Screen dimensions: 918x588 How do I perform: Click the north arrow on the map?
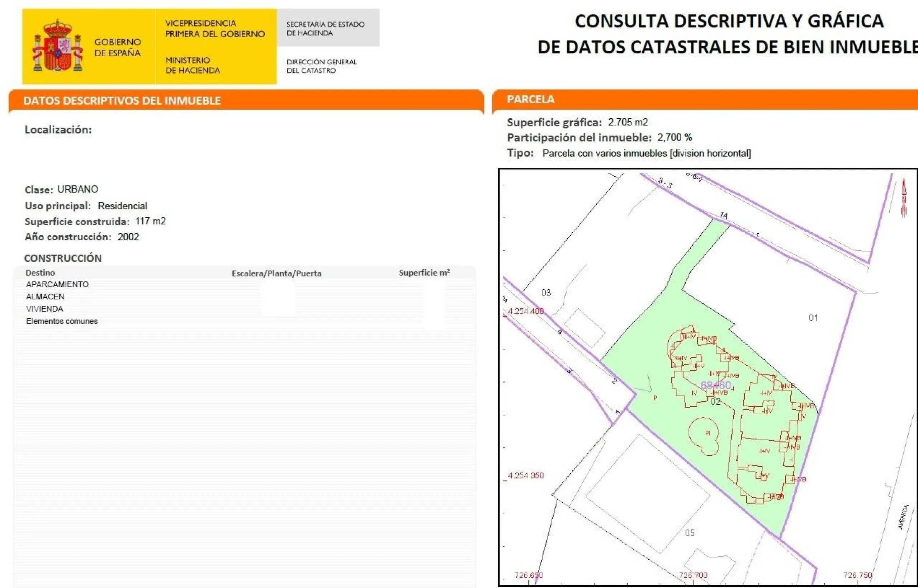coord(904,198)
